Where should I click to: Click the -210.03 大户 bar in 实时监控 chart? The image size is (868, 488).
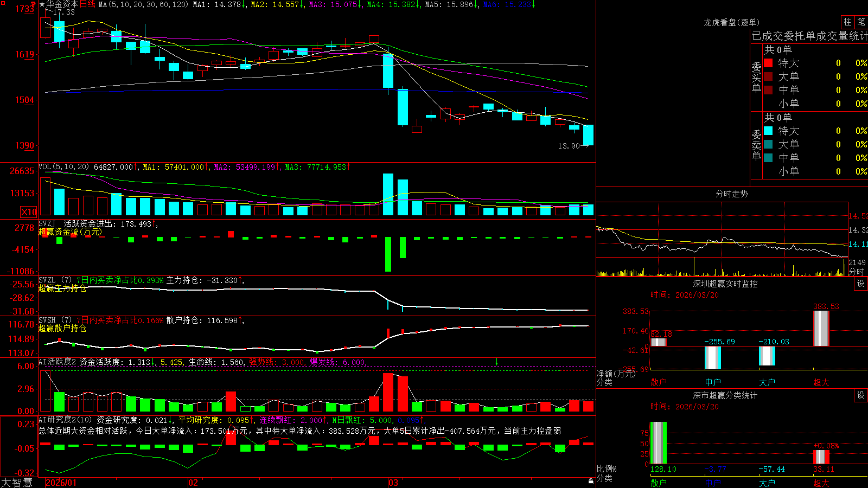(x=767, y=356)
